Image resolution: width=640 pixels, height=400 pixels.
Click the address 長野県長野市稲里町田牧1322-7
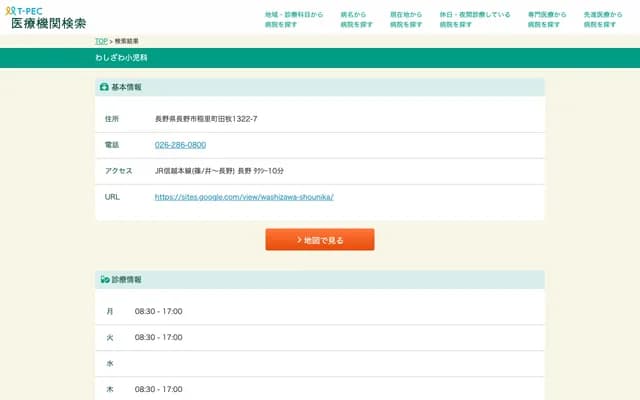tap(206, 119)
